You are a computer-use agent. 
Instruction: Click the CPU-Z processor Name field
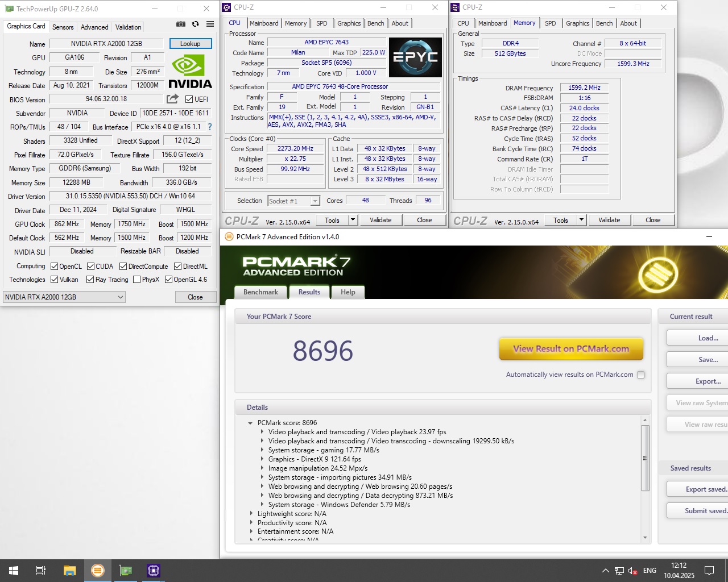(x=326, y=42)
